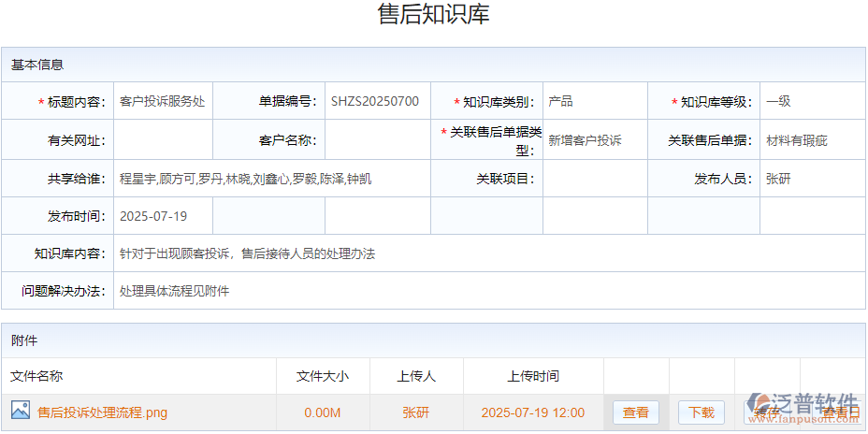Click the 上传时间 column header
The height and width of the screenshot is (434, 868).
point(533,376)
